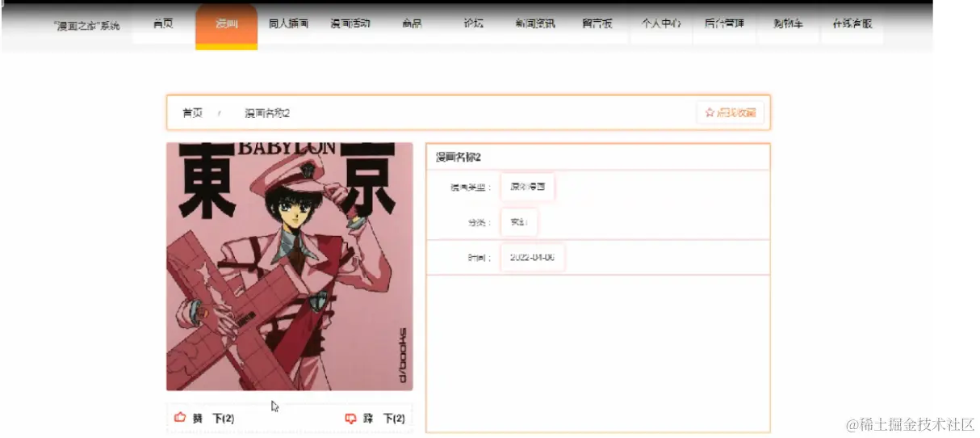Screen dimensions: 980x438
Task: Click the star favorite icon
Action: click(710, 113)
